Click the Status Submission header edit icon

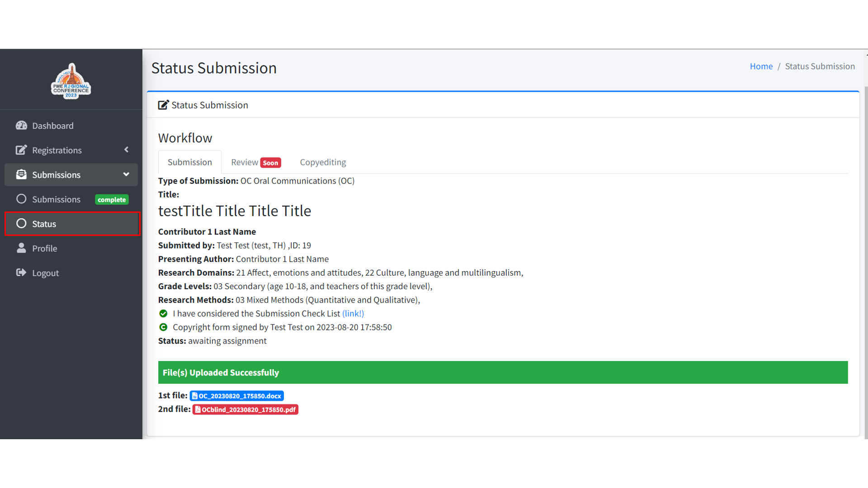(163, 105)
